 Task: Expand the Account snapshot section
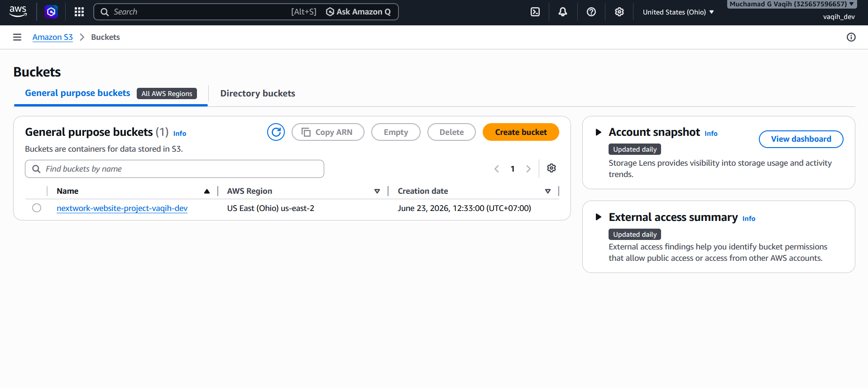point(599,132)
